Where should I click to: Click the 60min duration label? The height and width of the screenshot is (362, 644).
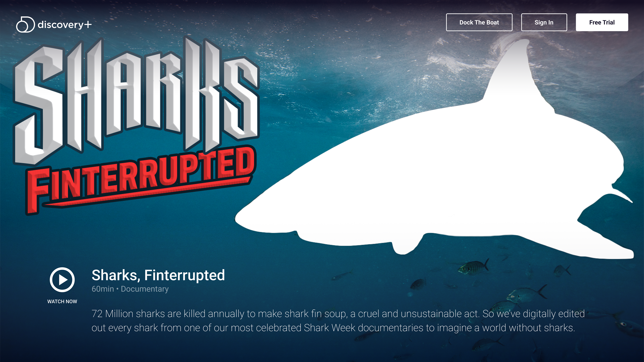point(103,289)
